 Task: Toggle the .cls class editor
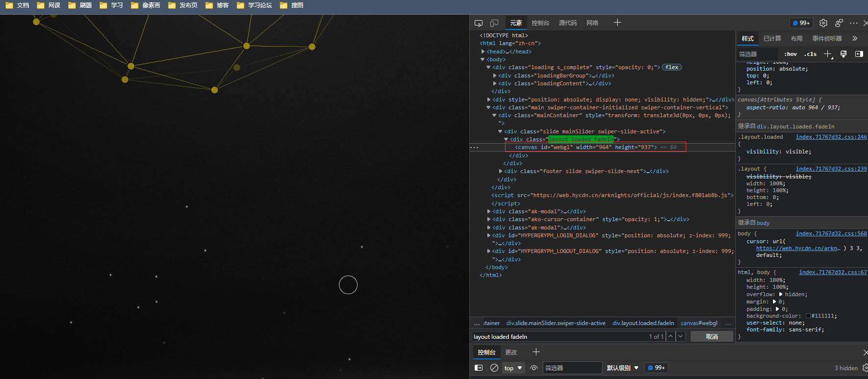[x=810, y=54]
